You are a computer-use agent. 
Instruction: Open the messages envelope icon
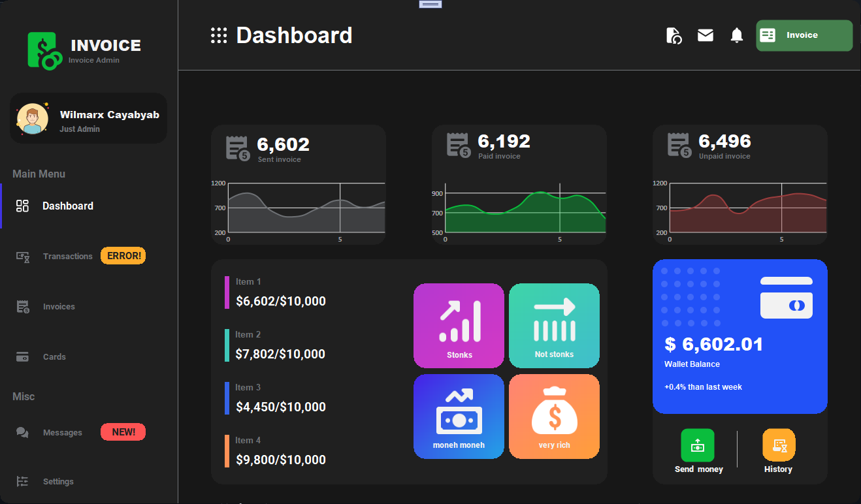[x=706, y=36]
